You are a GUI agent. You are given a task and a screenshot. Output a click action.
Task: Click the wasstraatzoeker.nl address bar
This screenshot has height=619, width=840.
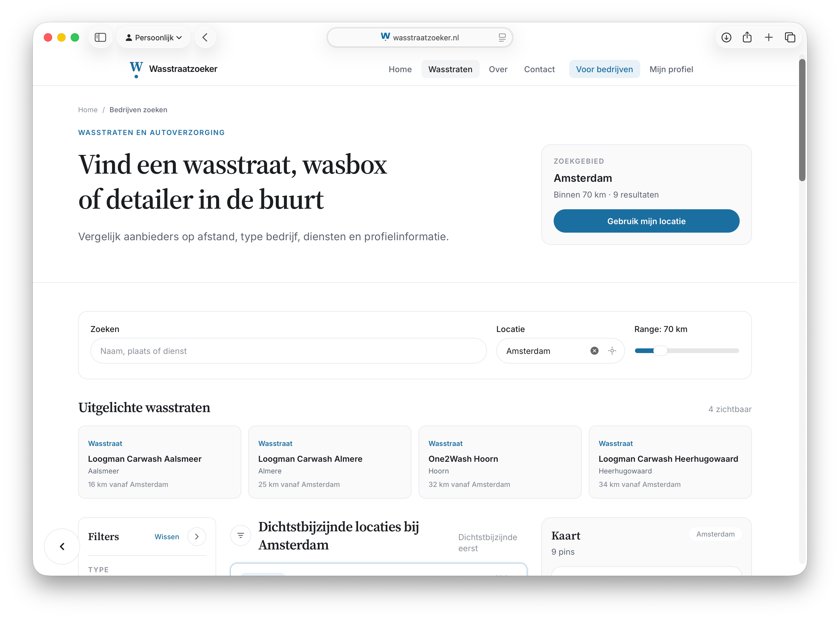coord(420,37)
